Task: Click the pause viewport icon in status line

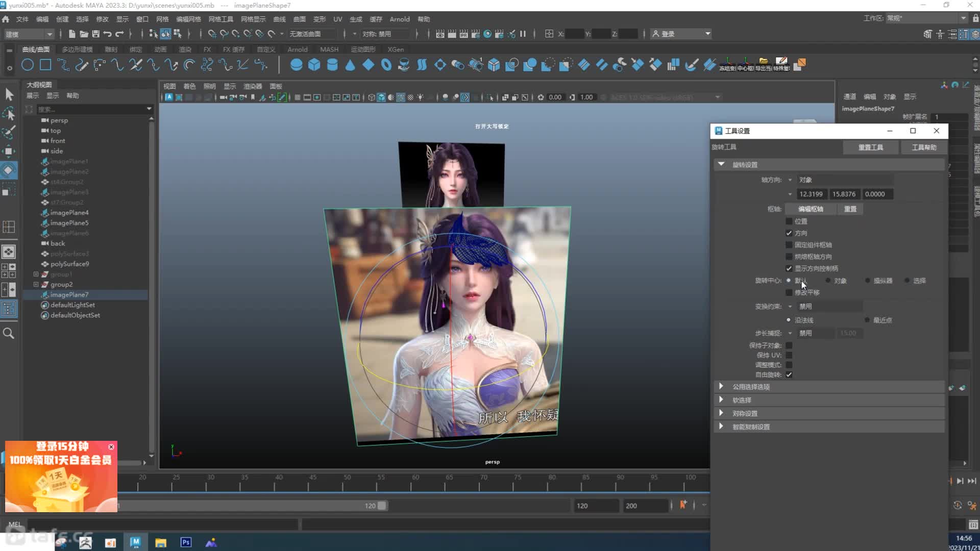Action: 523,34
